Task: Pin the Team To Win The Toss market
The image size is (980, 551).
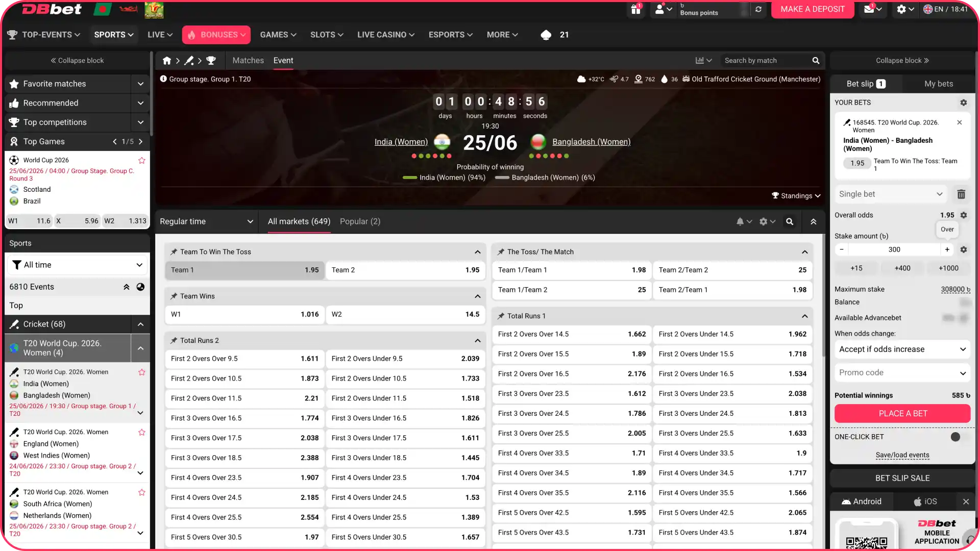Action: click(174, 252)
